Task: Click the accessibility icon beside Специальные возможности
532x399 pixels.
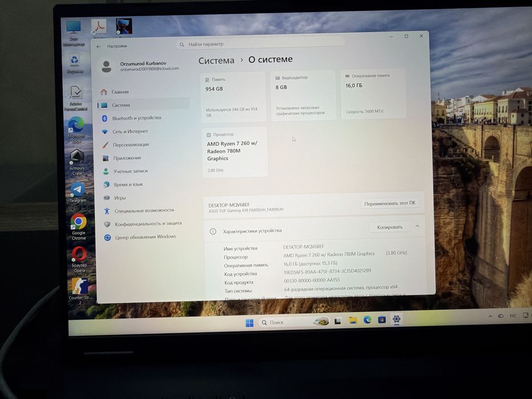Action: point(107,211)
